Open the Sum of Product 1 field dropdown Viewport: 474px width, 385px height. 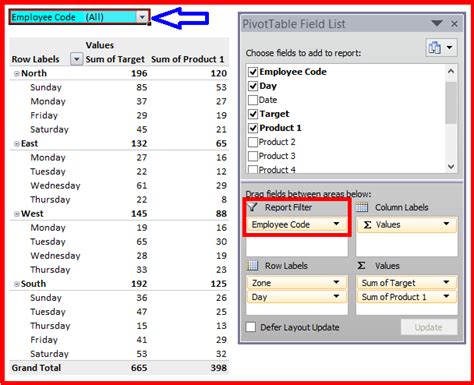click(x=446, y=296)
